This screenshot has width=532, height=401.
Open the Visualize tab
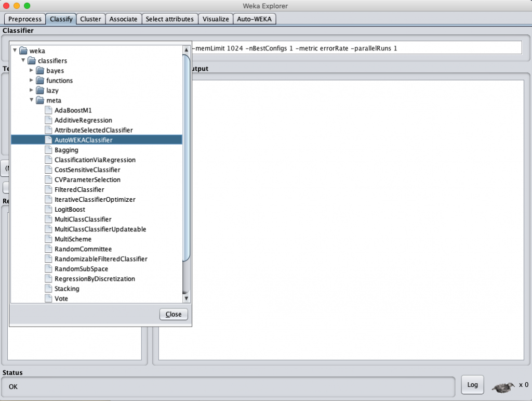point(216,19)
